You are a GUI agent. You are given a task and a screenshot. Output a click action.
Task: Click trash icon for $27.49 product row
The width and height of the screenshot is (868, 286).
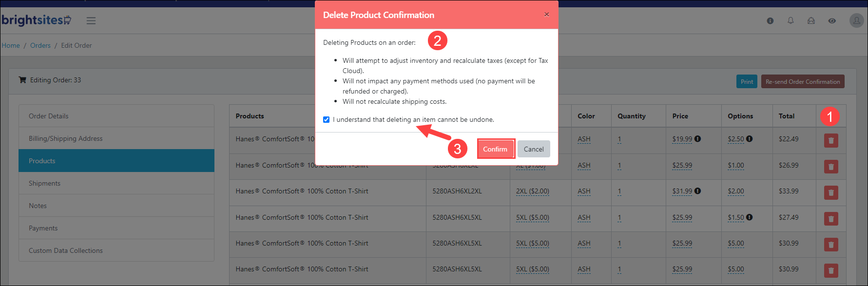[831, 219]
